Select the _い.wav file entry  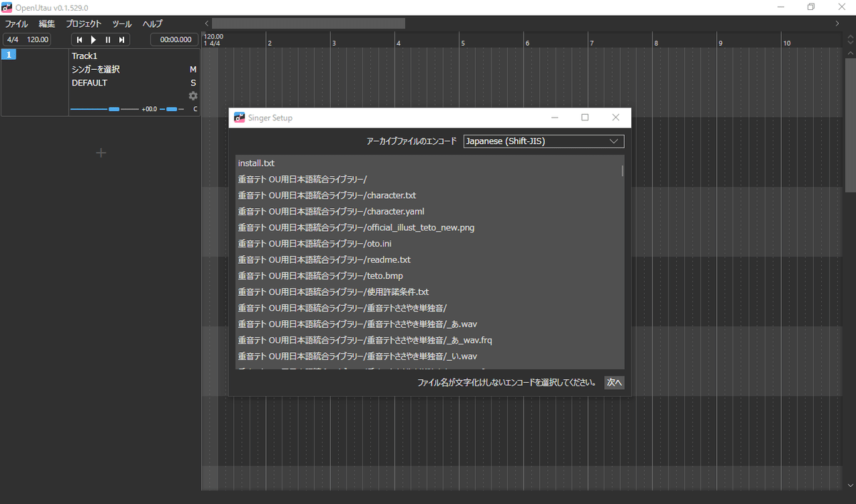[x=429, y=356]
